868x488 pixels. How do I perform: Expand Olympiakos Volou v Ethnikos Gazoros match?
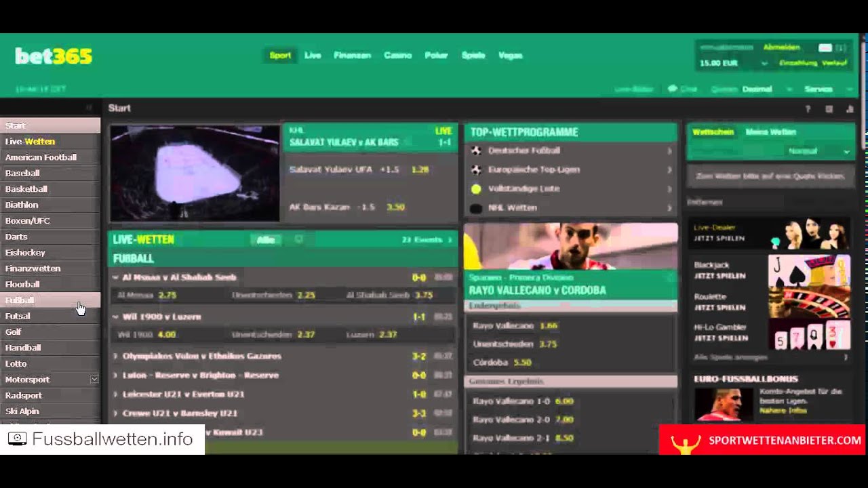(115, 356)
